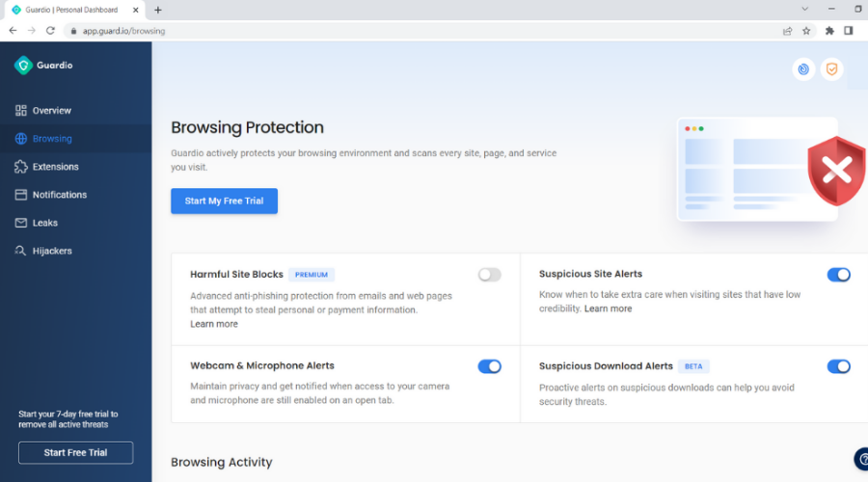Disable Suspicious Site Alerts toggle

coord(839,275)
